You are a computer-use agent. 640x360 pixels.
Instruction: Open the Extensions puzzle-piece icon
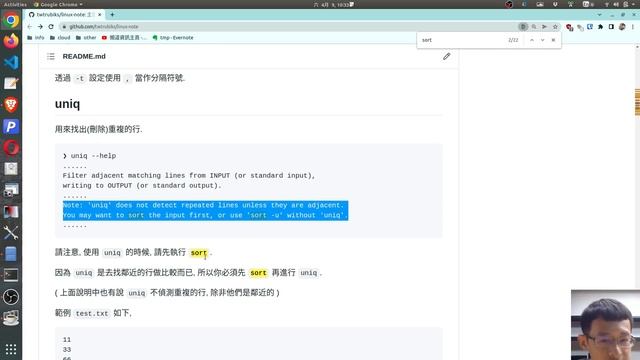point(600,27)
